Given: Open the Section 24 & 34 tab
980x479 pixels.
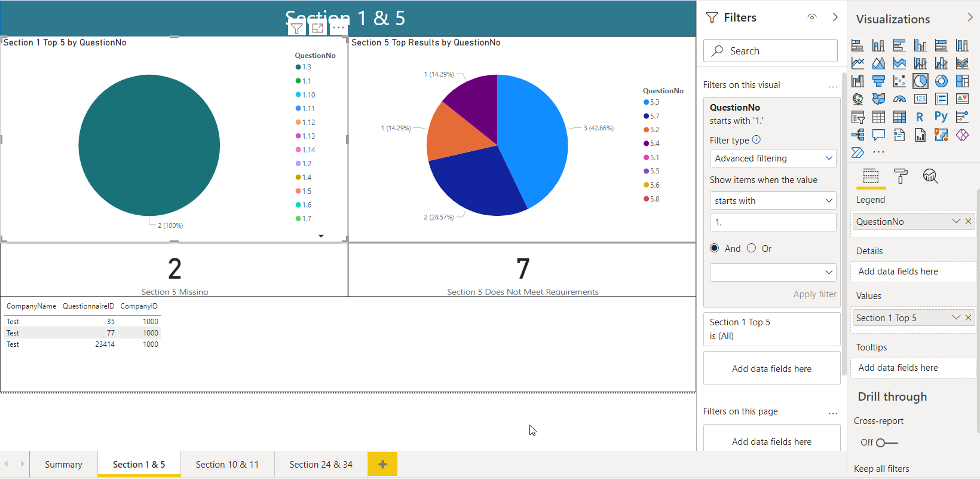Looking at the screenshot, I should click(321, 465).
